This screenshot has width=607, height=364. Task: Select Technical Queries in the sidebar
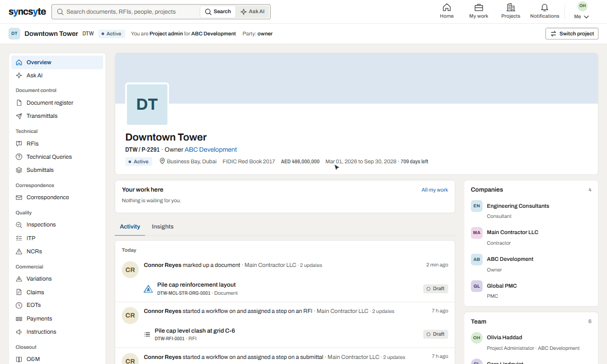click(x=57, y=157)
